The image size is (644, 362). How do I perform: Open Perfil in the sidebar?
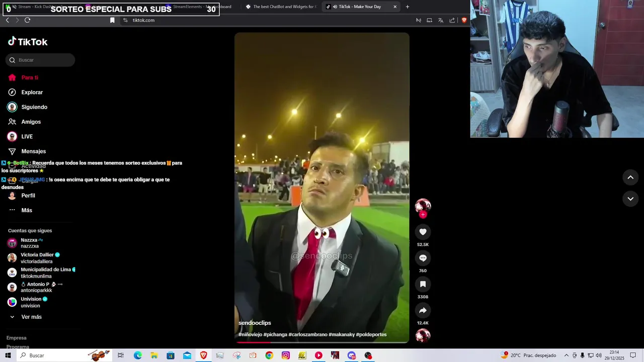28,196
